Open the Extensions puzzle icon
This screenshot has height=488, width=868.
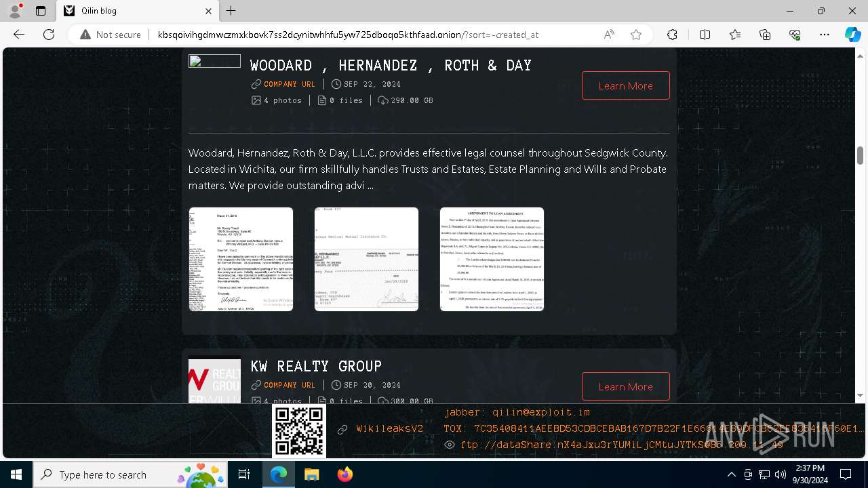672,35
